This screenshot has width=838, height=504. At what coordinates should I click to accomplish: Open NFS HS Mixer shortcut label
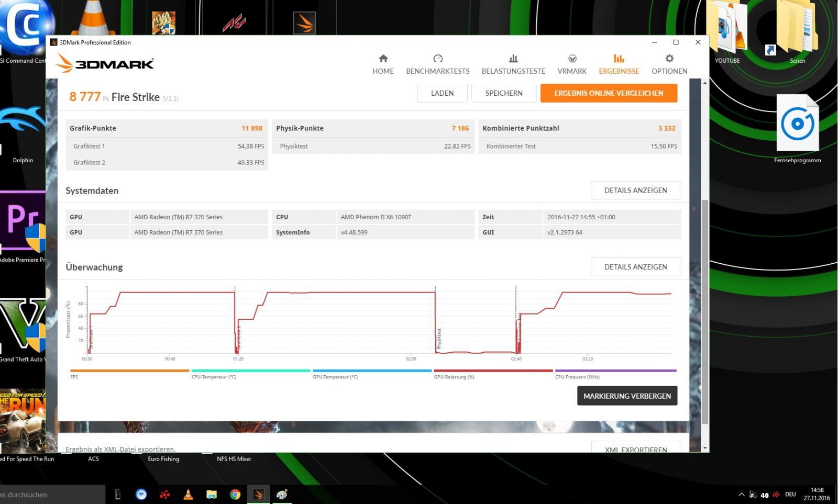tap(234, 459)
